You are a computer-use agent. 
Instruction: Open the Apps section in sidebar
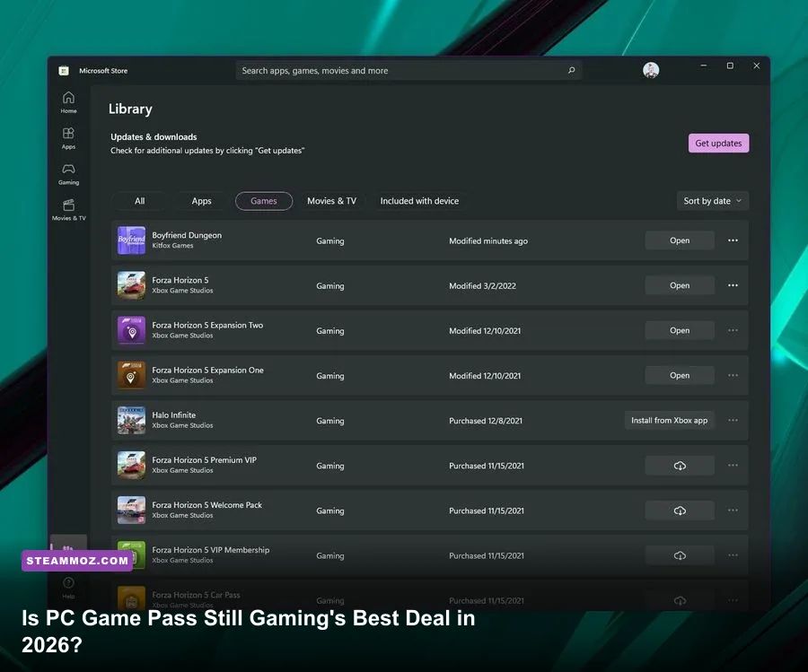(x=68, y=138)
